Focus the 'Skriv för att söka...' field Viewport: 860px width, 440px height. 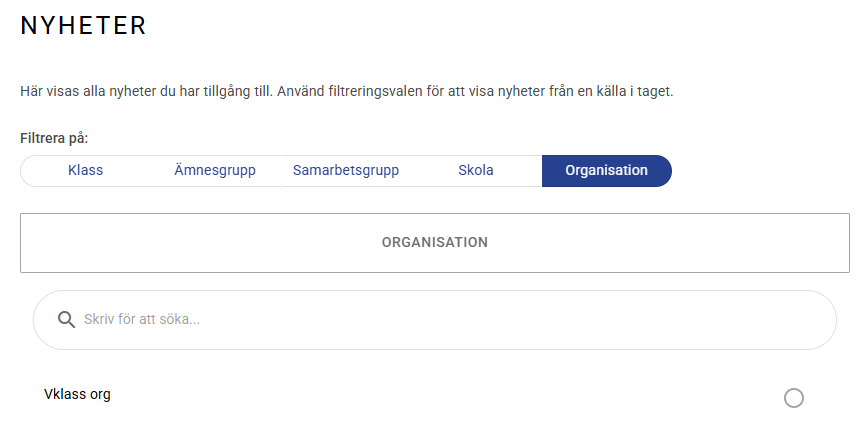(435, 320)
